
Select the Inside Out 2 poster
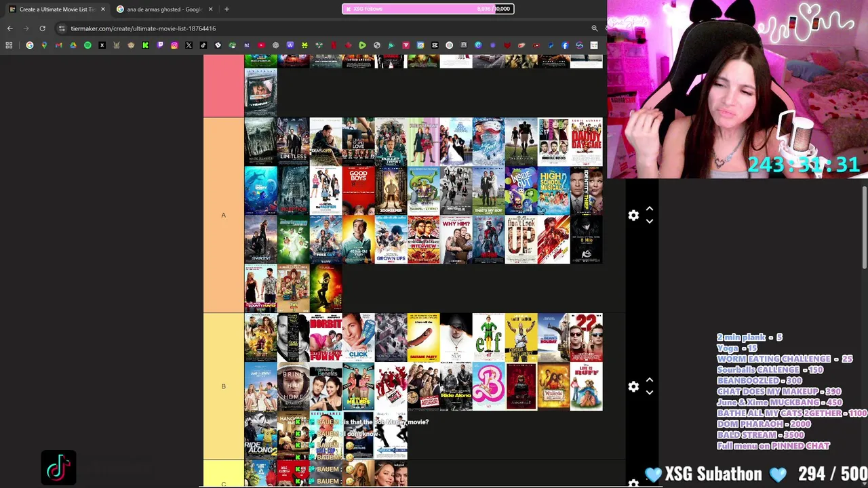pos(521,190)
